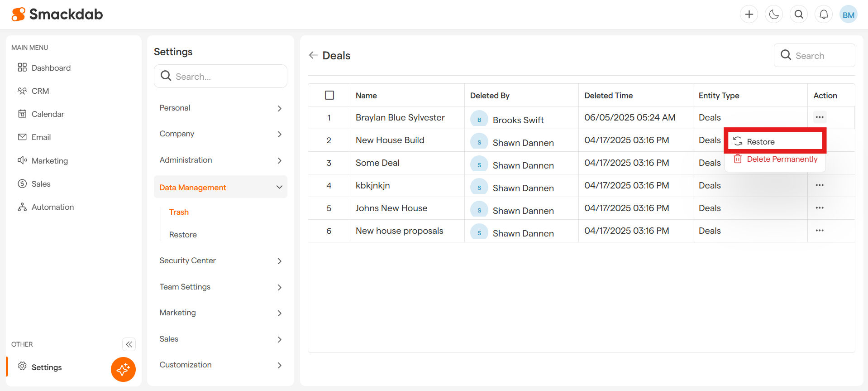The height and width of the screenshot is (391, 868).
Task: Expand the Personal settings section
Action: click(220, 108)
